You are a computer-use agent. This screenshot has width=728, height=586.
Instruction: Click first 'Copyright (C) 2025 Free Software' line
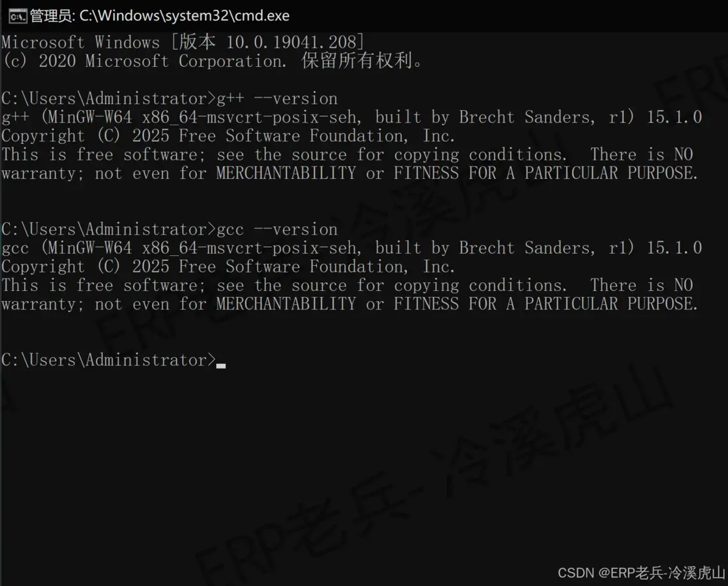click(228, 136)
